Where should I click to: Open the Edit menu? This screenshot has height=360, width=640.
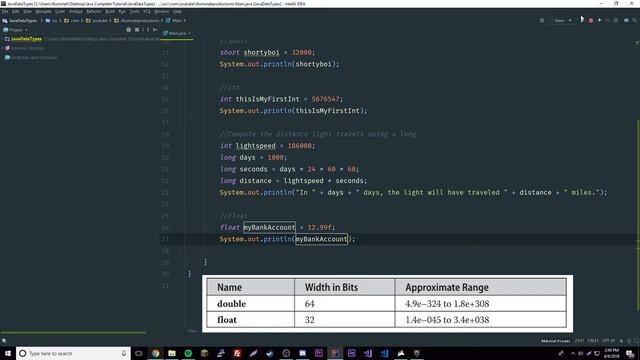coord(16,11)
